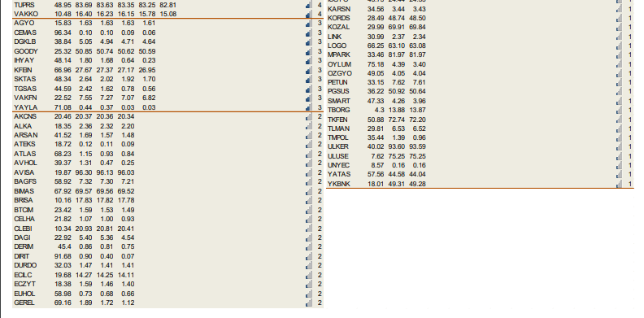This screenshot has width=644, height=318.
Task: Open the chart icon beside AGYO
Action: tap(309, 23)
